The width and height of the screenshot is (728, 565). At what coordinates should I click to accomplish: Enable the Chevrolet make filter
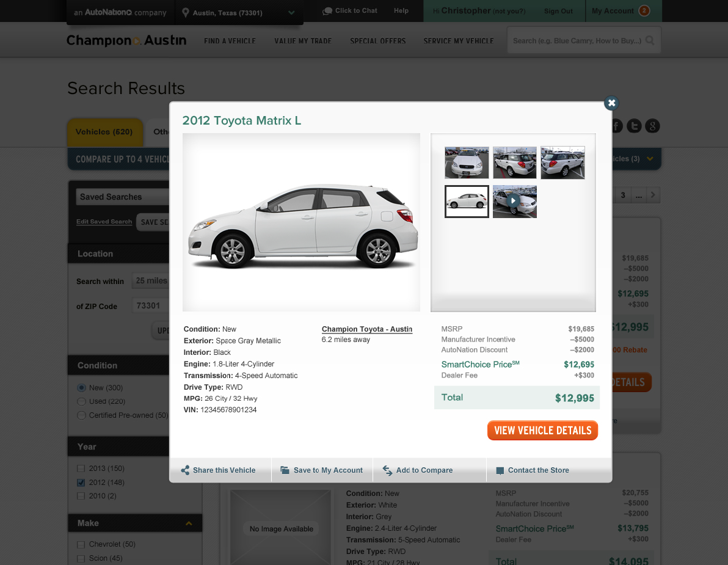(x=81, y=544)
